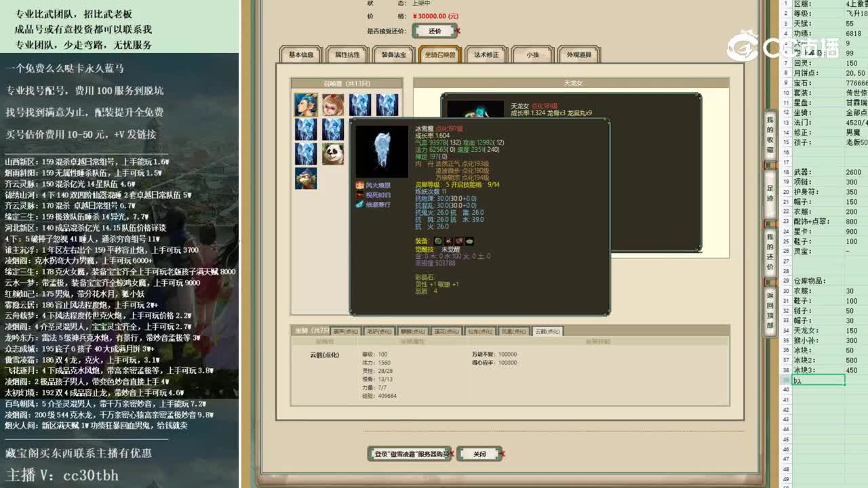This screenshot has width=868, height=488.
Task: Open the 属性抗性 tab
Action: pos(347,55)
